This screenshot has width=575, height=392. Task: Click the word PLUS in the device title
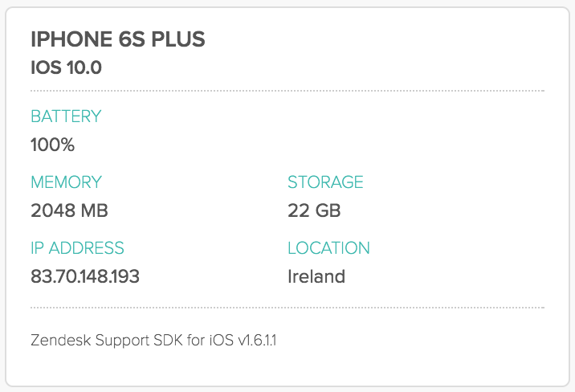pos(179,39)
